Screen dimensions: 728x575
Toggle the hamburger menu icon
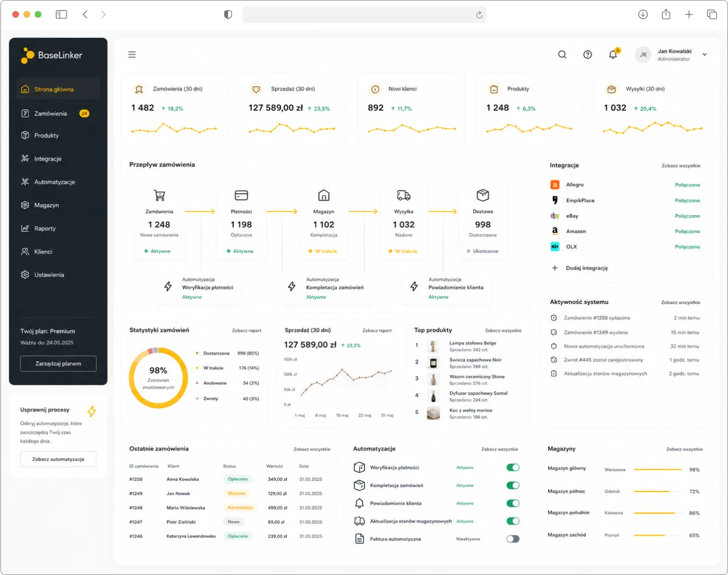click(132, 55)
